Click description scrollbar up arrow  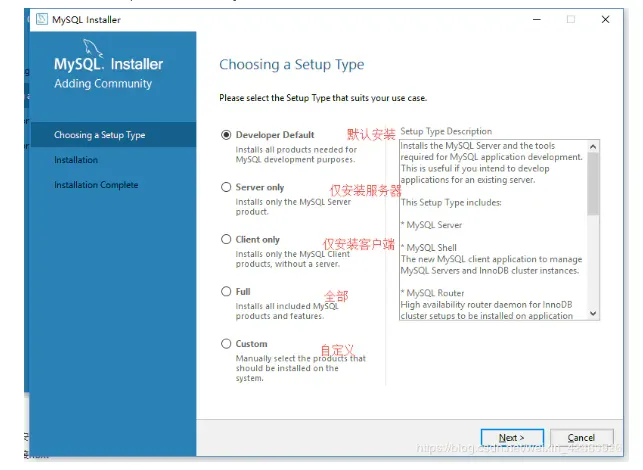coord(593,146)
